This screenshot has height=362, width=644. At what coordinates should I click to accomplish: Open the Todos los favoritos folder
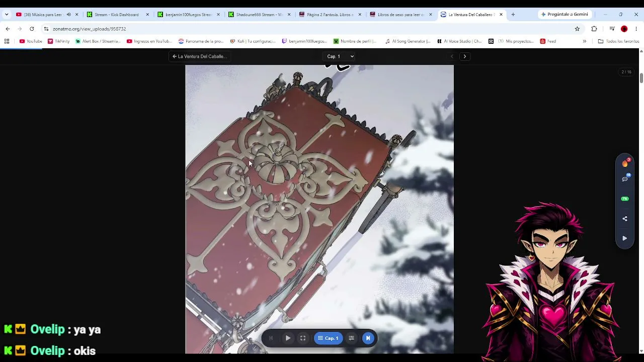click(618, 41)
